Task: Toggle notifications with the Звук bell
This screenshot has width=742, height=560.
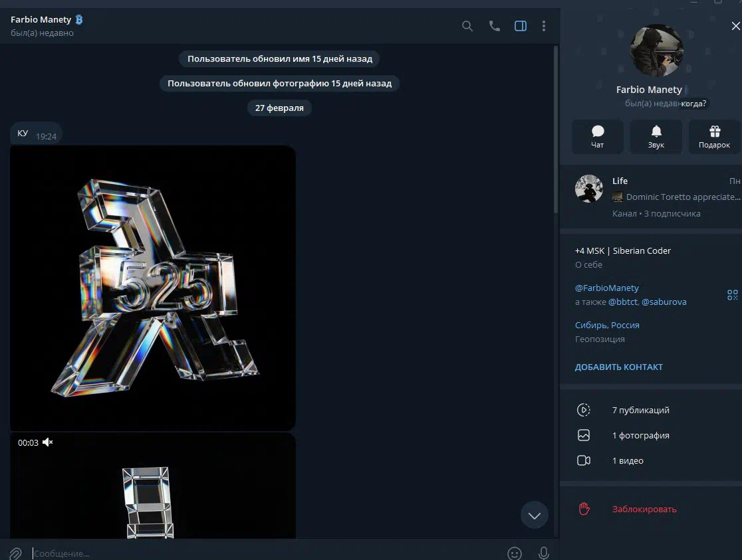Action: pos(656,137)
